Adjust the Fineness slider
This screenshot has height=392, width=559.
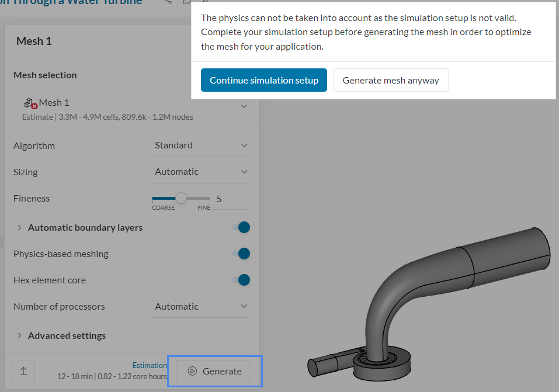click(180, 198)
